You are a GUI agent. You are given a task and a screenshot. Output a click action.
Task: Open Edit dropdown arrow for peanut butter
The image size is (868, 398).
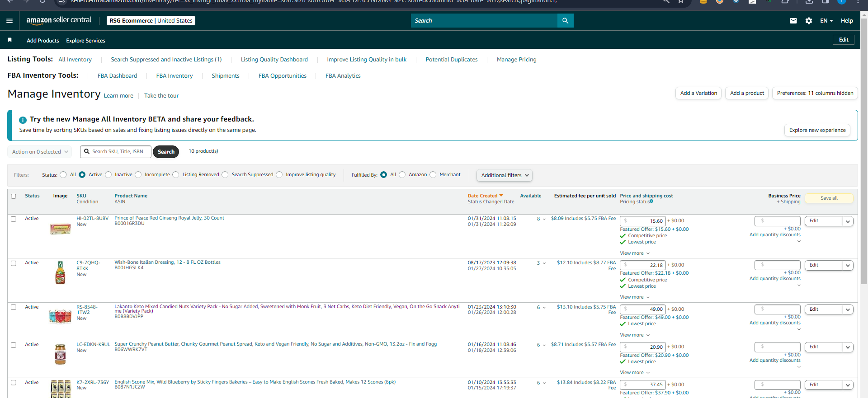848,347
